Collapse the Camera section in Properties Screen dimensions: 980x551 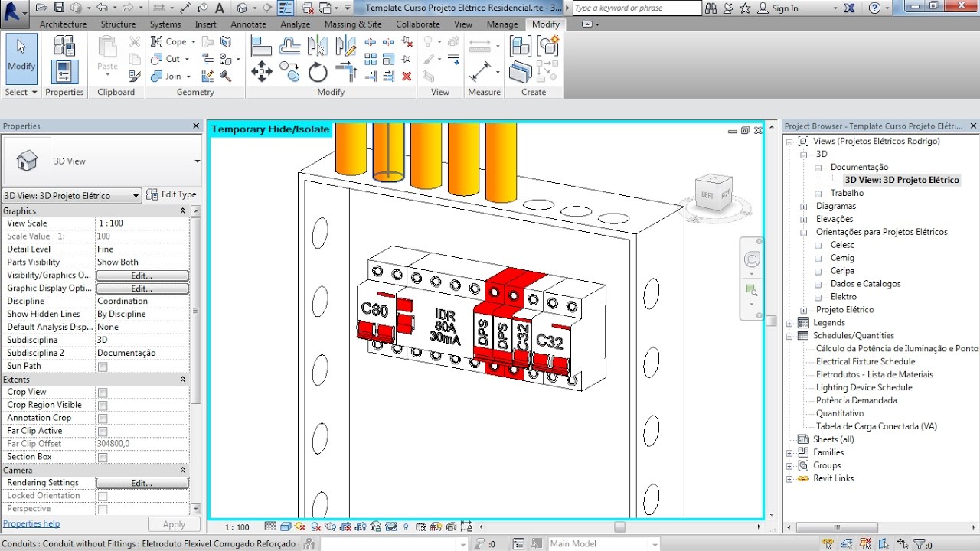click(182, 470)
